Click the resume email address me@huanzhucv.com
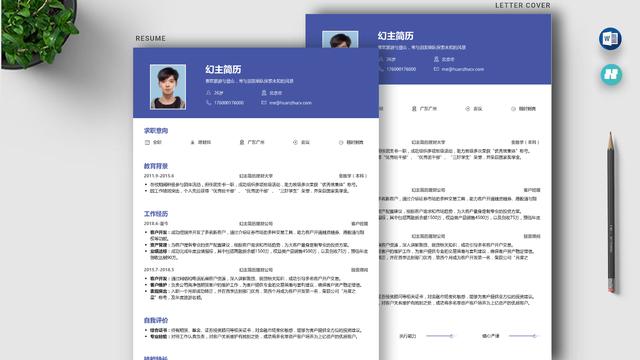Viewport: 640px width, 360px height. pos(290,103)
